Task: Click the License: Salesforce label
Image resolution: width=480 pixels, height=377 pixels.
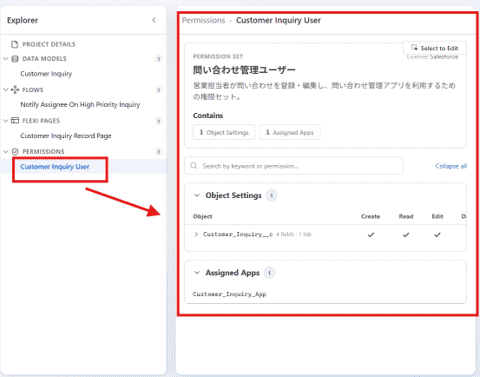Action: 432,57
